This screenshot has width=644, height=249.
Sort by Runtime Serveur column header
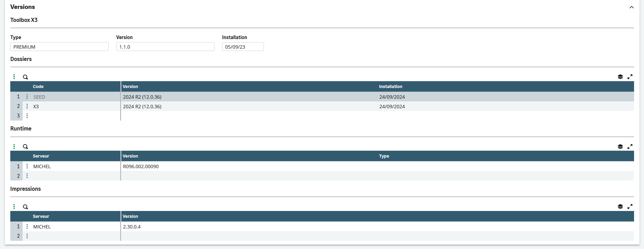click(41, 156)
